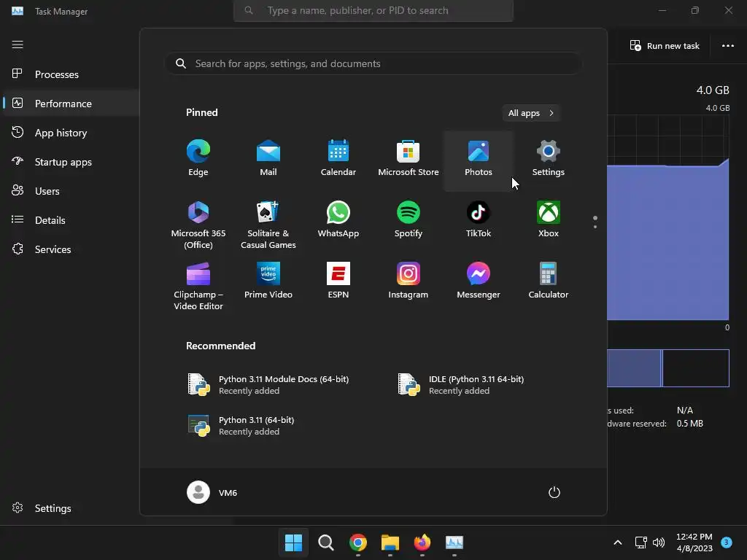Open the TikTok app
Image resolution: width=747 pixels, height=560 pixels.
click(479, 220)
